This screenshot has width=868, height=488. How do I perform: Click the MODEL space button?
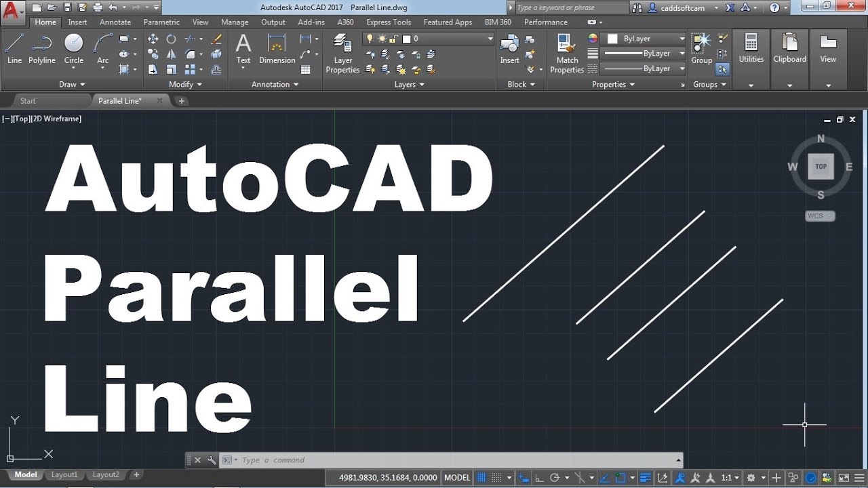tap(457, 477)
